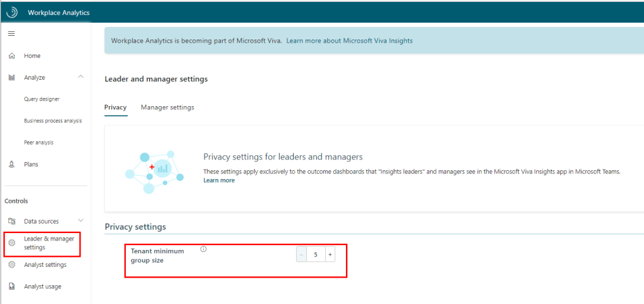Click the Analyze bar chart icon
Viewport: 644px width, 304px height.
11,77
